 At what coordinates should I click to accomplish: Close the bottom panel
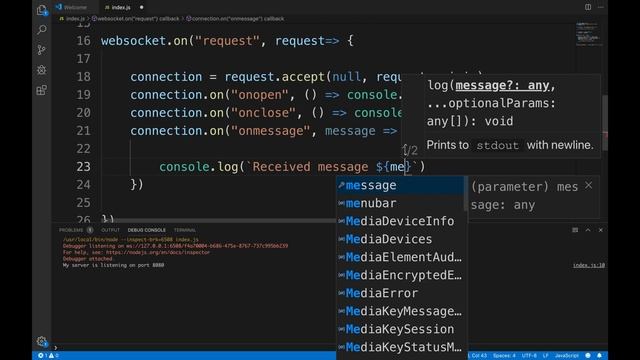(x=600, y=230)
